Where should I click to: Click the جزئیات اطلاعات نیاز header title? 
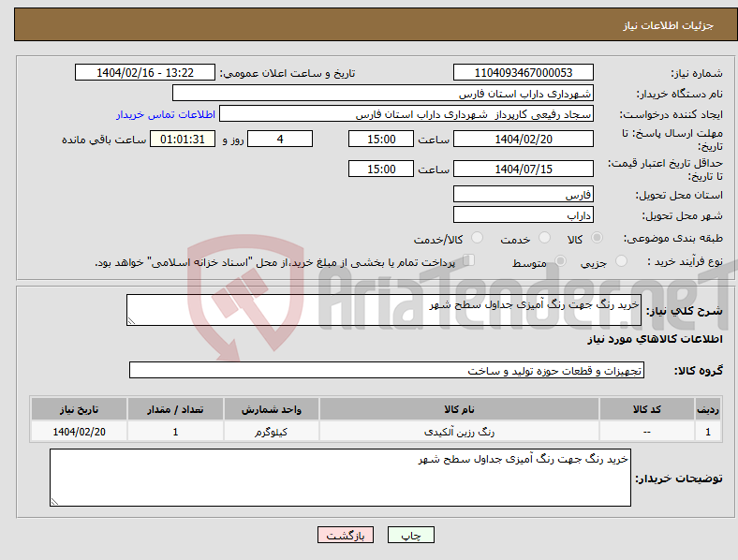pos(669,25)
